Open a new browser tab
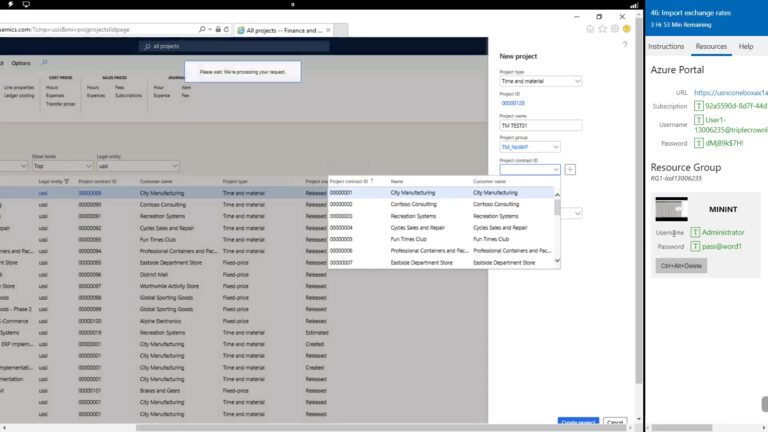The image size is (768, 432). tap(341, 30)
